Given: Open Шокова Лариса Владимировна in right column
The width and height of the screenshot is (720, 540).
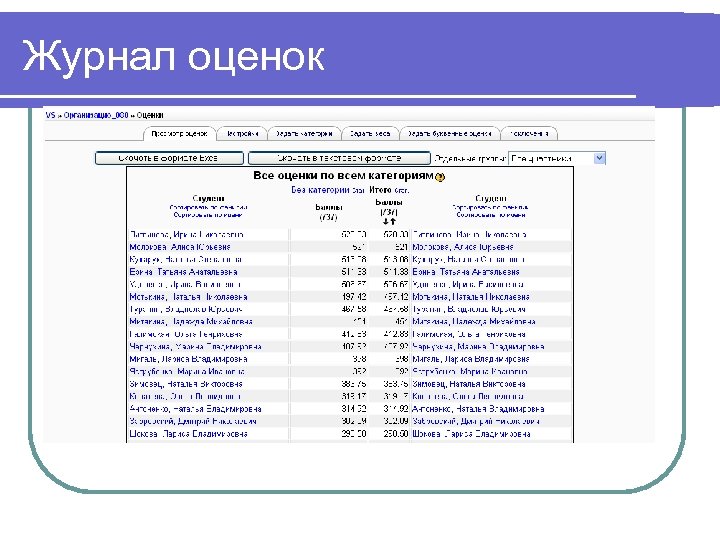Looking at the screenshot, I should (472, 434).
